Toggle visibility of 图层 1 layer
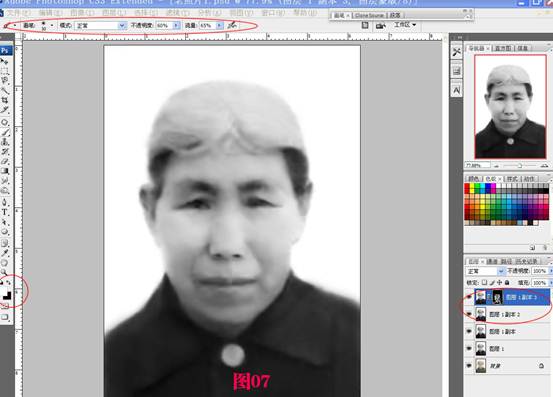 point(469,348)
